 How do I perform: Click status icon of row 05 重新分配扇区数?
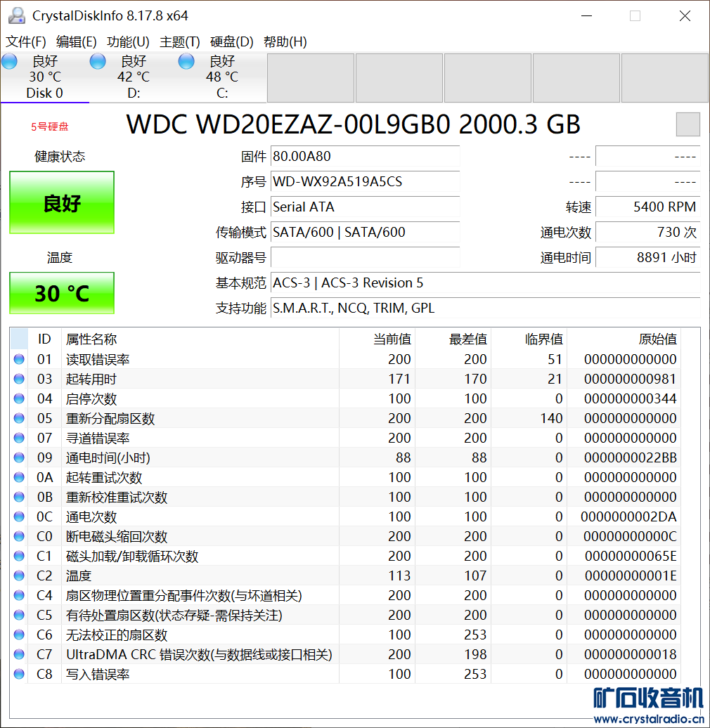19,418
